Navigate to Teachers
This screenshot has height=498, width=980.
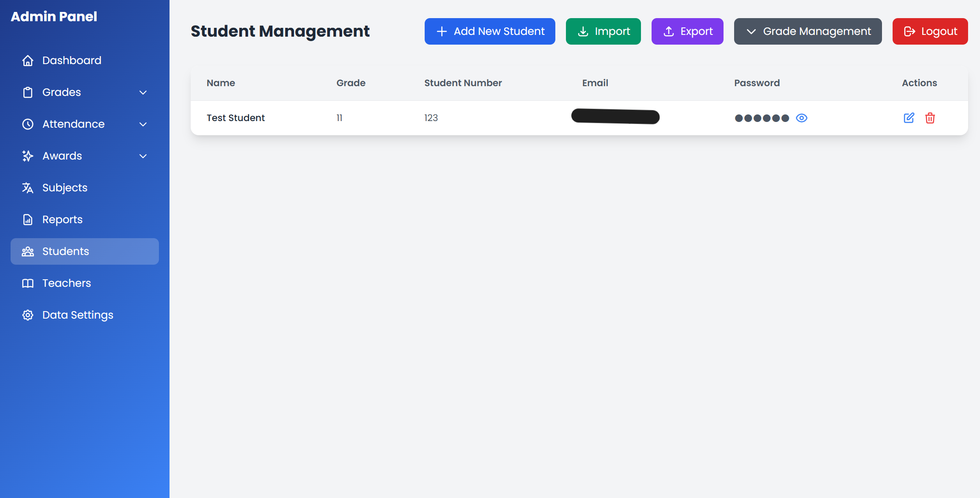tap(85, 283)
